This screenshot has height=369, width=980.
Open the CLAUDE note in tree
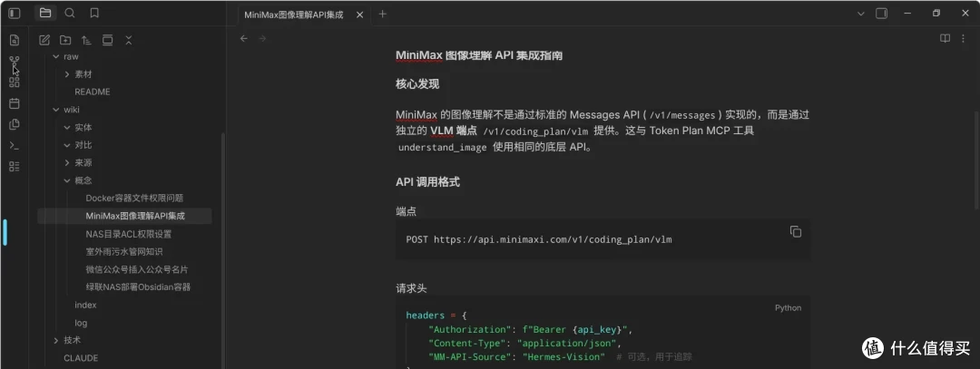pyautogui.click(x=81, y=358)
